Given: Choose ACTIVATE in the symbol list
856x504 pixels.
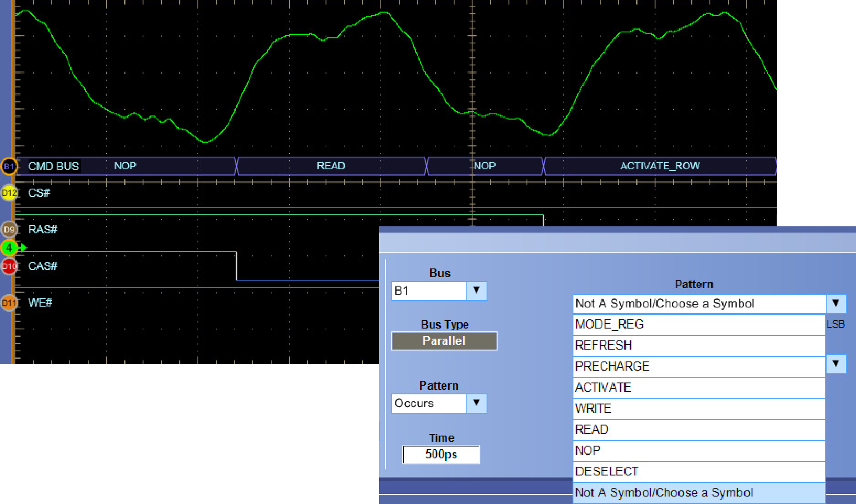Looking at the screenshot, I should coord(603,387).
